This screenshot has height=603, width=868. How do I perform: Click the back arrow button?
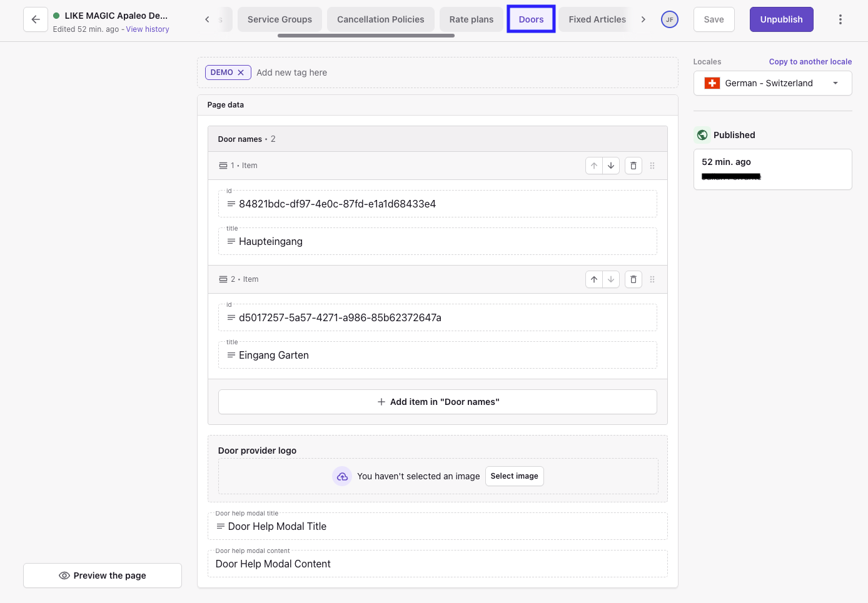point(36,19)
